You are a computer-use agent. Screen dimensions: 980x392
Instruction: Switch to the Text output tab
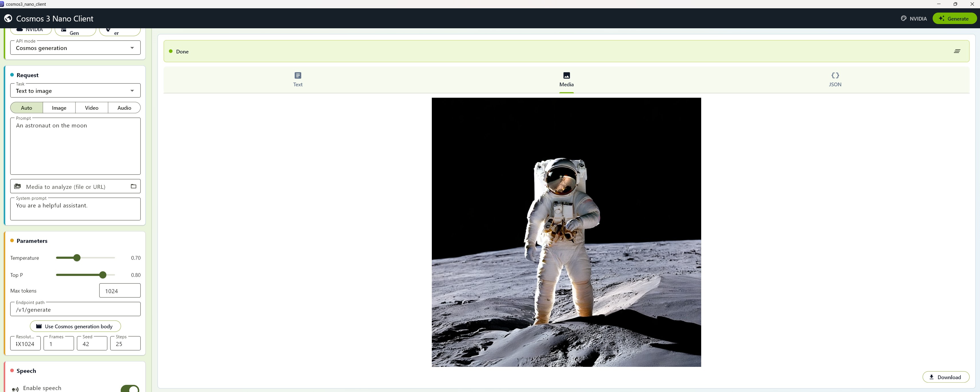(298, 79)
